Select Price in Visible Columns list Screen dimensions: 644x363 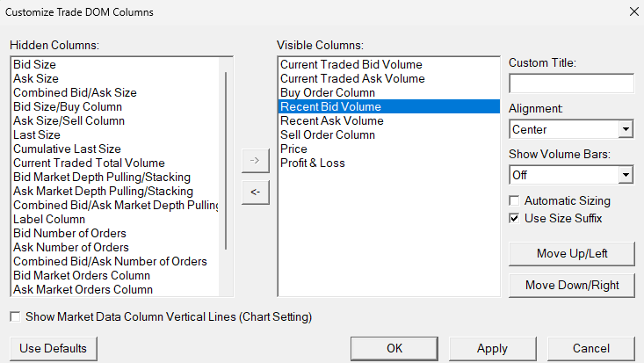pyautogui.click(x=293, y=149)
